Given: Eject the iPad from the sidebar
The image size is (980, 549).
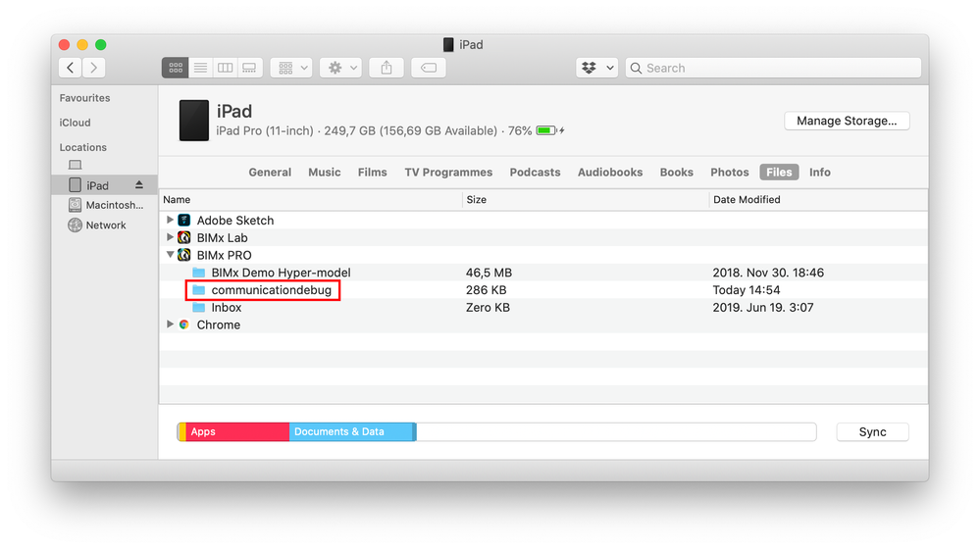Looking at the screenshot, I should pos(138,185).
